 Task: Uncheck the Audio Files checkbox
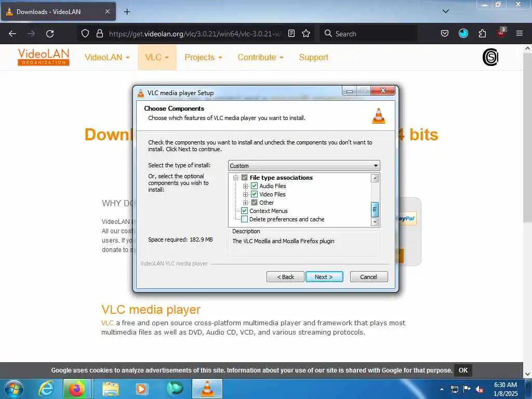(254, 186)
